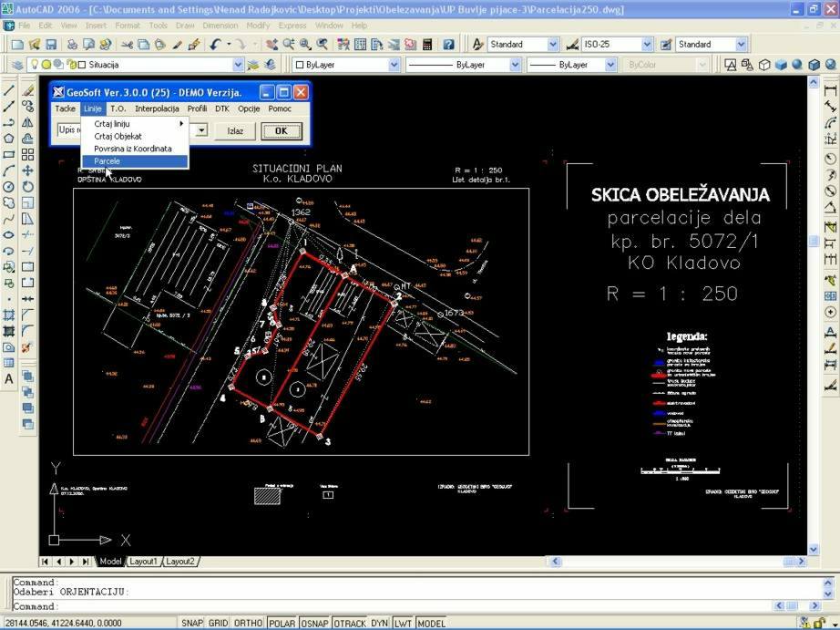Select the Erase tool
The width and height of the screenshot is (840, 630).
pos(28,91)
